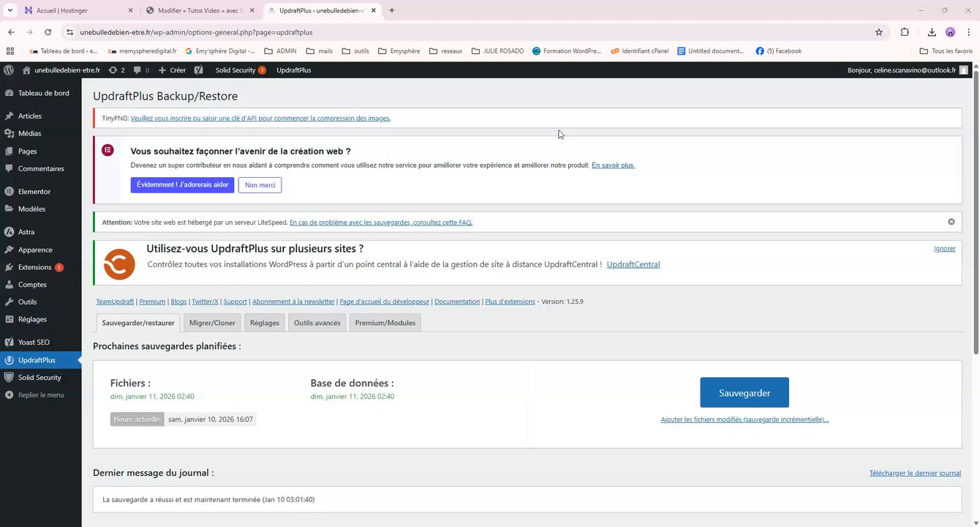
Task: Open the apps grid icon in bookmarks bar
Action: click(x=10, y=51)
